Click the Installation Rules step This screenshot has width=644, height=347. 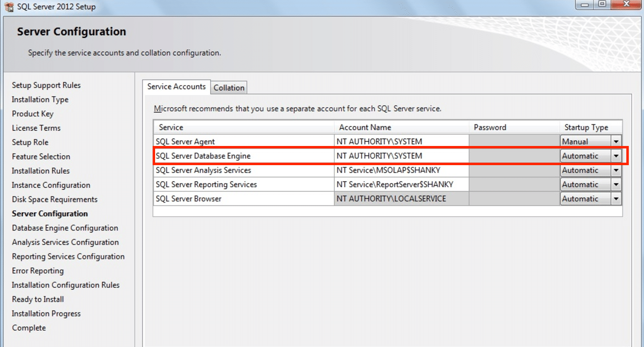(41, 171)
